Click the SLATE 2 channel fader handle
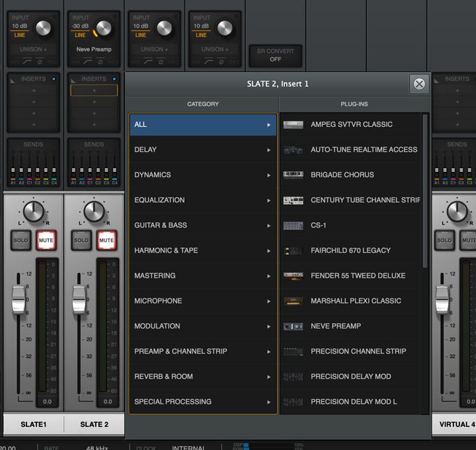 pyautogui.click(x=79, y=299)
